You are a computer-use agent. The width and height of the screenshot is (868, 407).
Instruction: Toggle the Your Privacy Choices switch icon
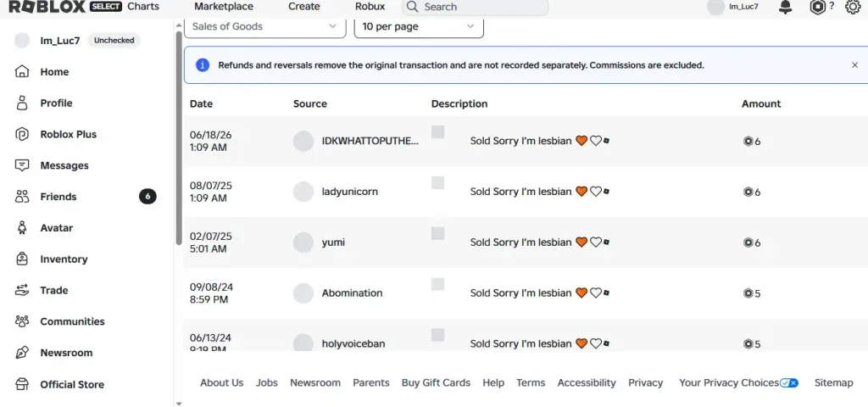tap(789, 382)
